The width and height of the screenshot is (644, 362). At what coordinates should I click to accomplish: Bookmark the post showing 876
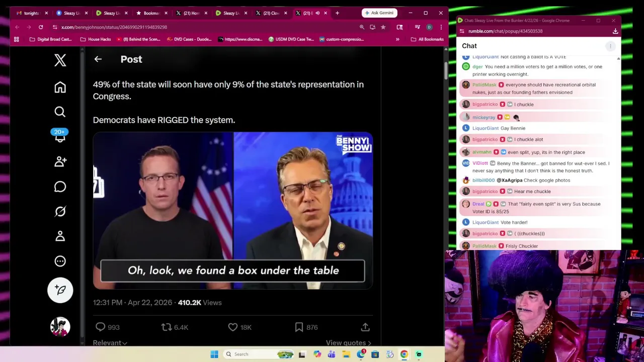[299, 327]
